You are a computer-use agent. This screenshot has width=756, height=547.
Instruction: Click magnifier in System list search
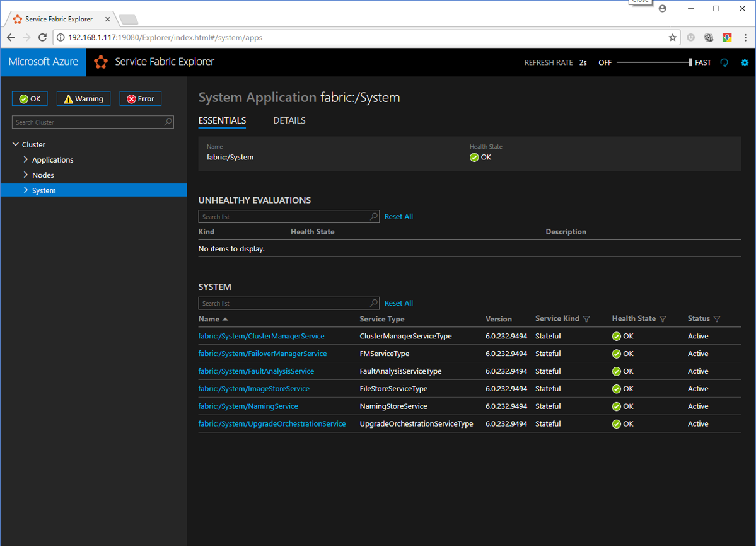[374, 303]
